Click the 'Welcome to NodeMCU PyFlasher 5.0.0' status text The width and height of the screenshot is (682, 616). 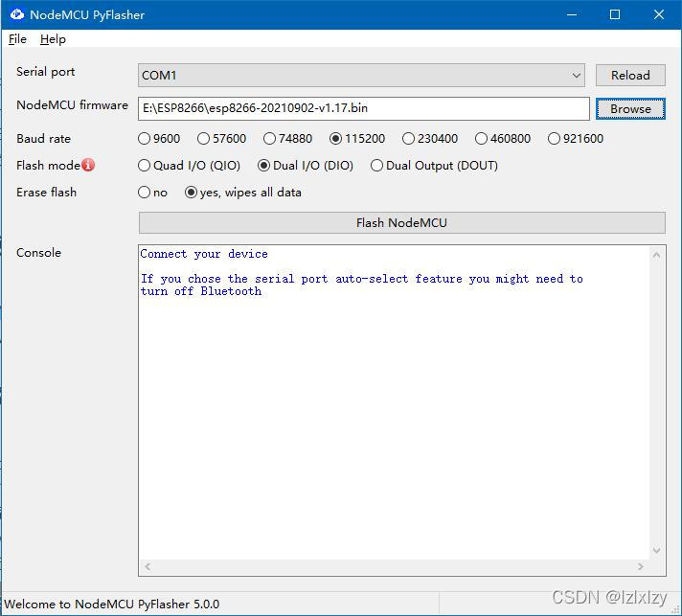click(112, 605)
